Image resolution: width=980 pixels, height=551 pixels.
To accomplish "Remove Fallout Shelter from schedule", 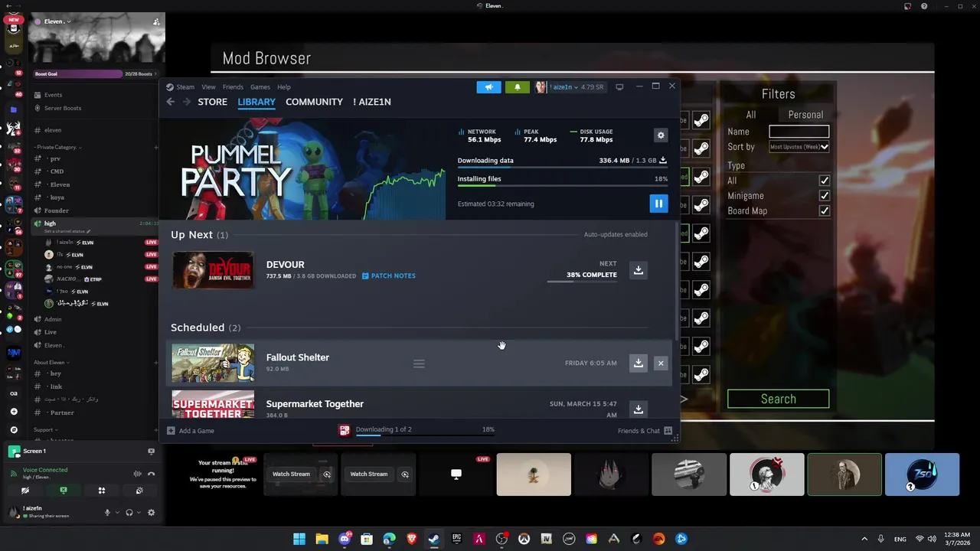I will pos(661,363).
